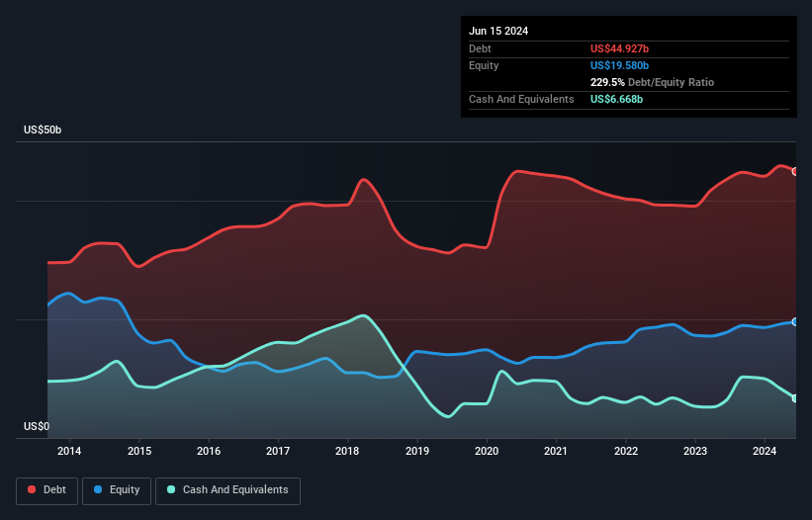Click the 2023 x-axis label

tap(695, 451)
